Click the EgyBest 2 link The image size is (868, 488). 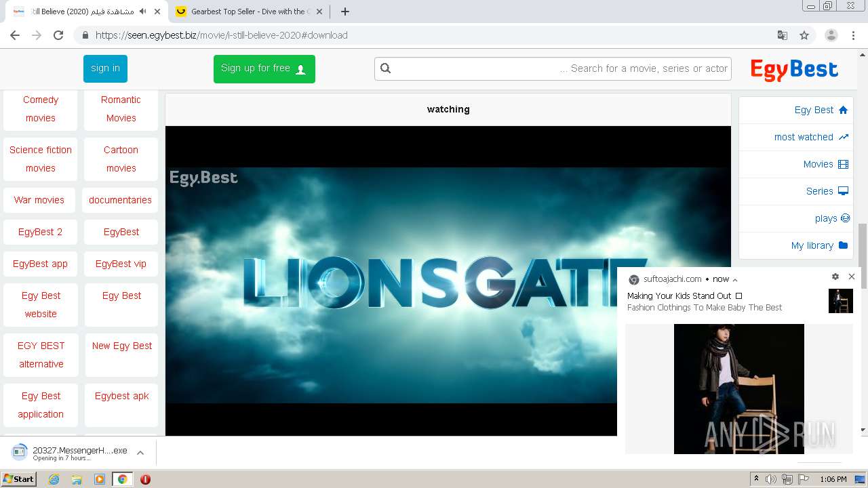pos(41,232)
